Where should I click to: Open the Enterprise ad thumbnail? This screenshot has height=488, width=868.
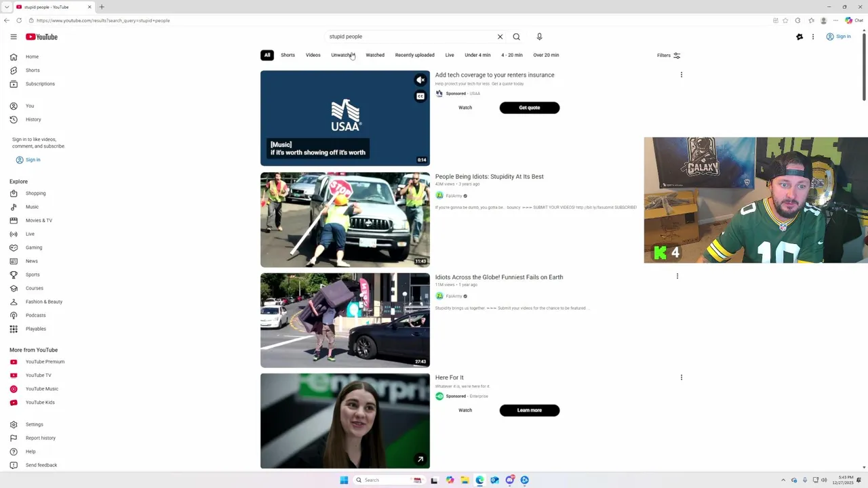(345, 421)
